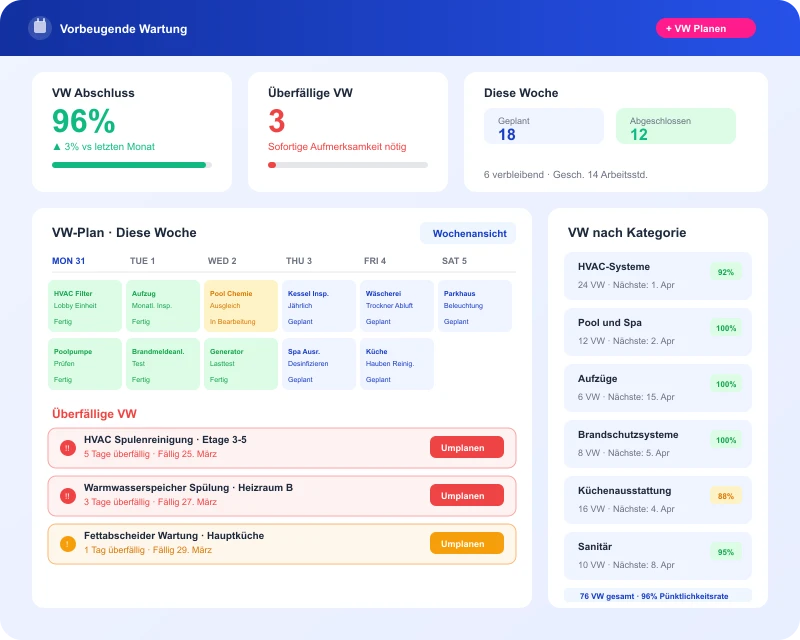This screenshot has height=640, width=800.
Task: Open the Brandschutzsysteme category row
Action: [658, 444]
